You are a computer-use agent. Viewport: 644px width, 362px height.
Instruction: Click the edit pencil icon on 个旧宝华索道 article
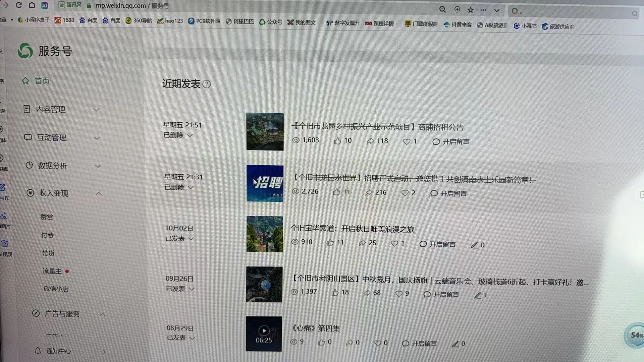pos(474,245)
